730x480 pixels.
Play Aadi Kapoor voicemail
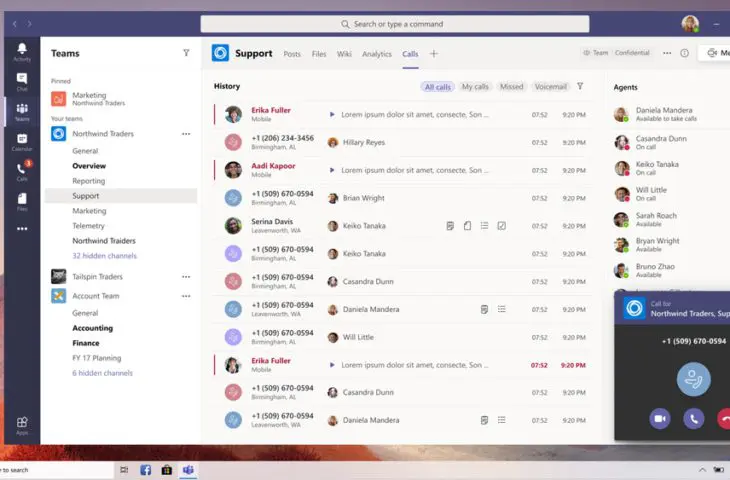click(331, 170)
